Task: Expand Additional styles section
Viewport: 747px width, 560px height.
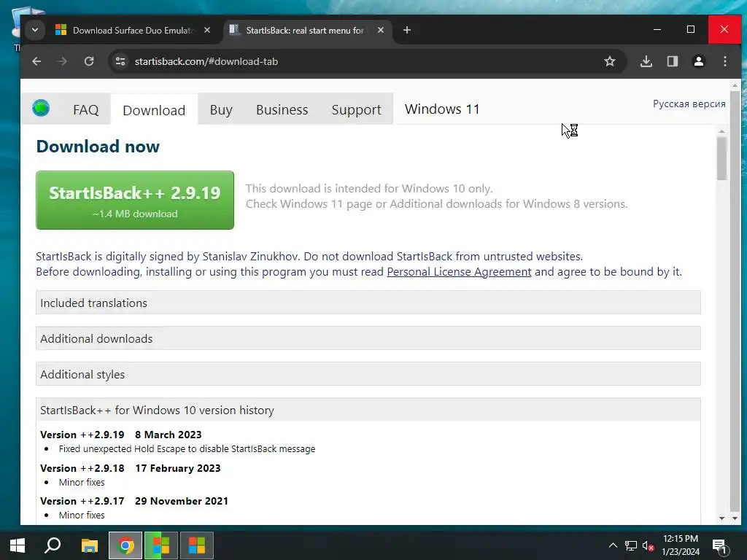Action: 368,374
